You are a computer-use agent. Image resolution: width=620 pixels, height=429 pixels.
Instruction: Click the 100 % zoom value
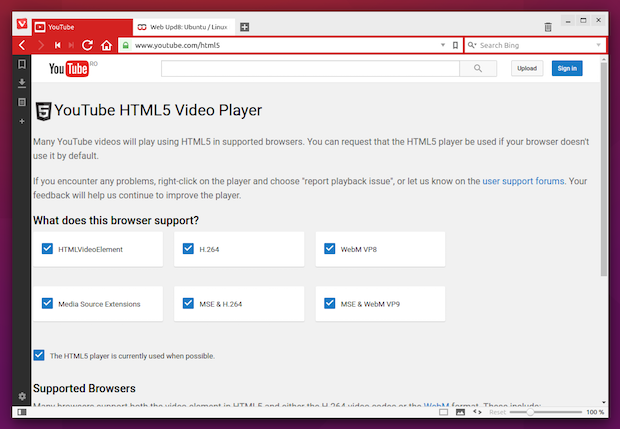[595, 412]
